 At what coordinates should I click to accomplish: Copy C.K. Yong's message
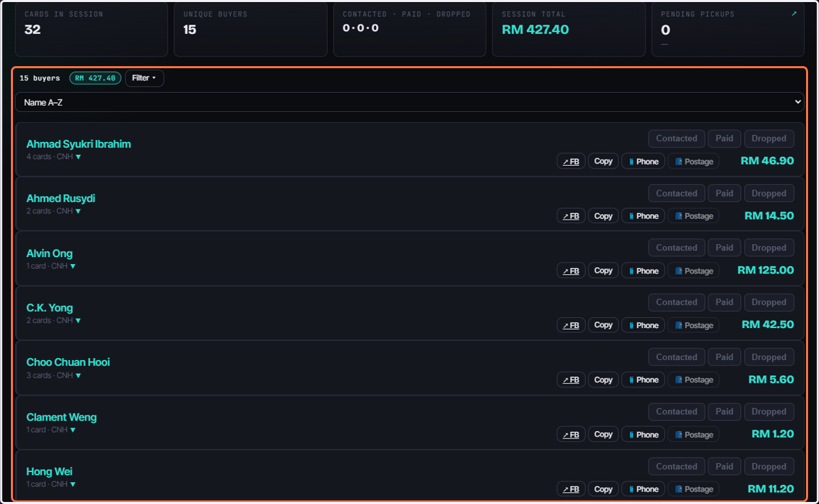(x=603, y=325)
